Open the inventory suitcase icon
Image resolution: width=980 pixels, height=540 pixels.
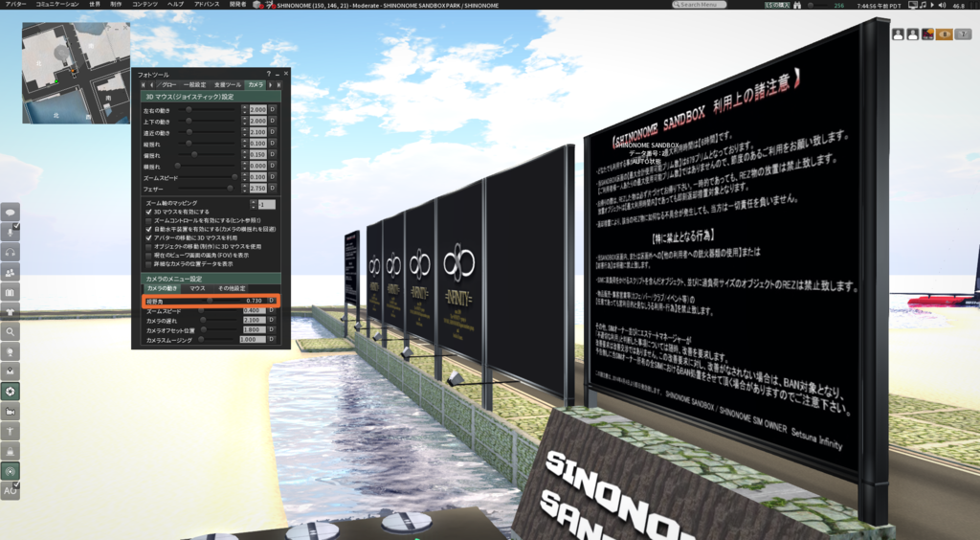[10, 292]
